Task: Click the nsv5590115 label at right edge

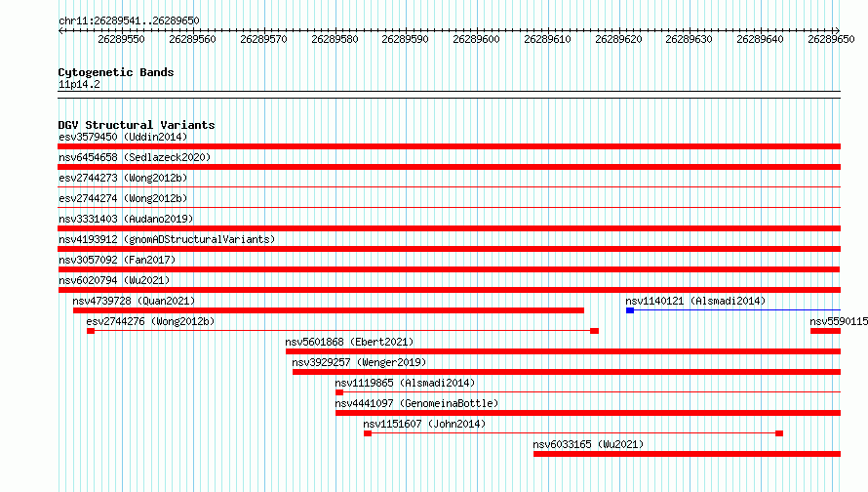Action: (x=839, y=321)
